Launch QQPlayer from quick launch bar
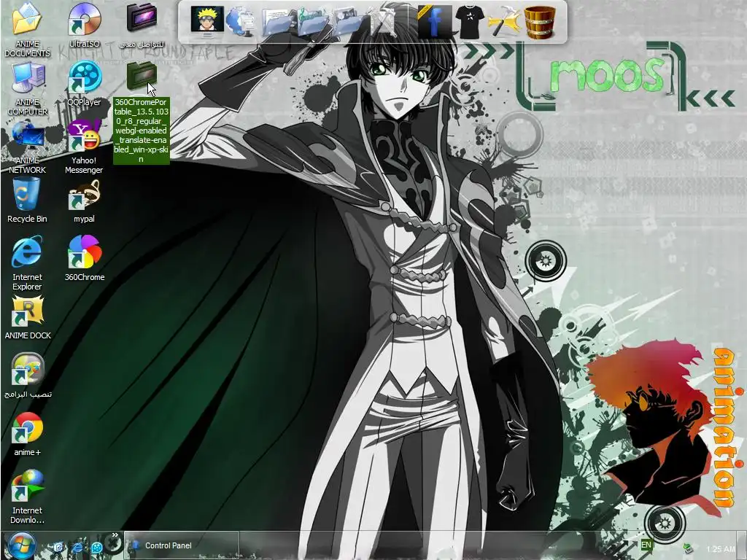Image resolution: width=747 pixels, height=560 pixels. 97,548
